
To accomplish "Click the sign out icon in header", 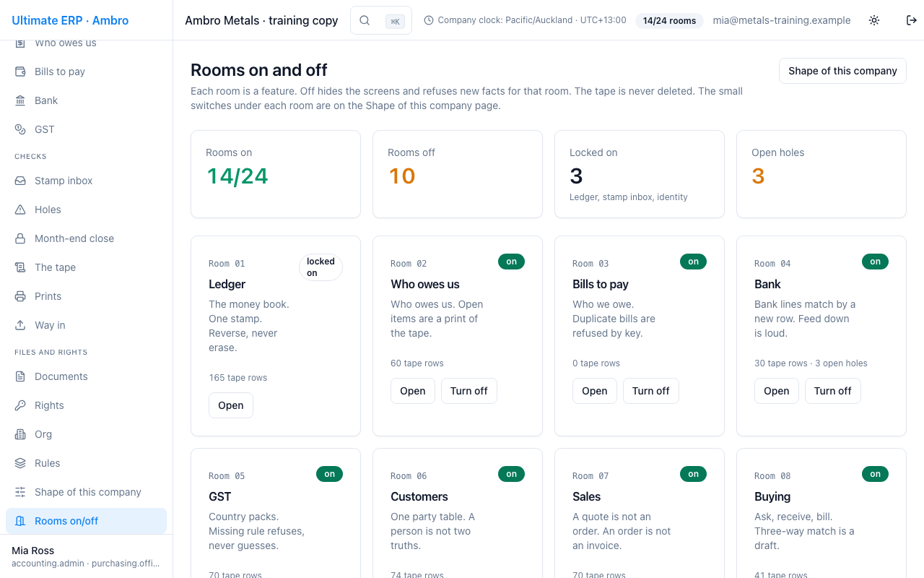I will (x=912, y=20).
